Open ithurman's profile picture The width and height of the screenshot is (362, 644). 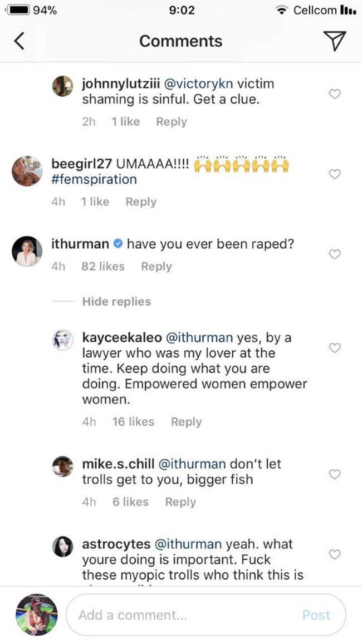(27, 252)
